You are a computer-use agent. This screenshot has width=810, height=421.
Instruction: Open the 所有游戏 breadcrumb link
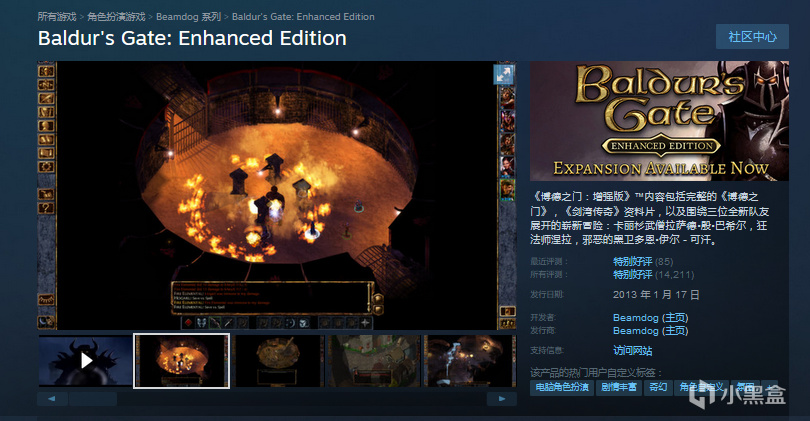pos(57,17)
